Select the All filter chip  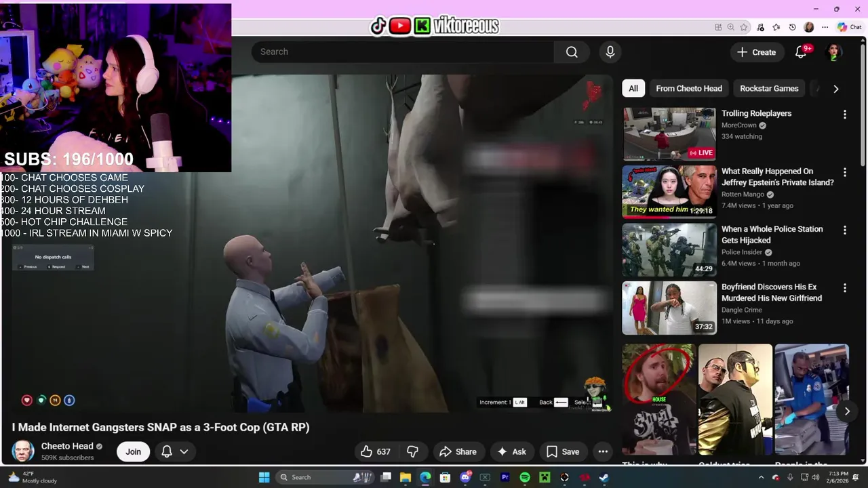coord(633,88)
